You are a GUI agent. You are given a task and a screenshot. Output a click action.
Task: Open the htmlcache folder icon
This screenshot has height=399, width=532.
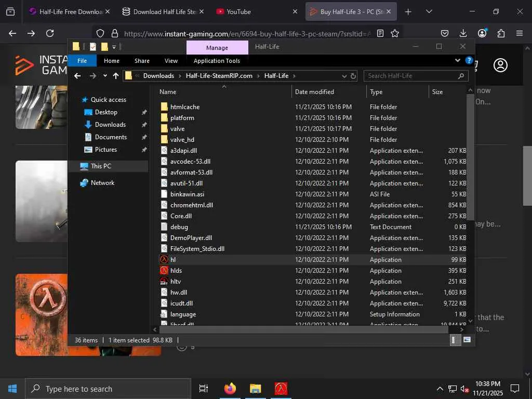click(164, 107)
